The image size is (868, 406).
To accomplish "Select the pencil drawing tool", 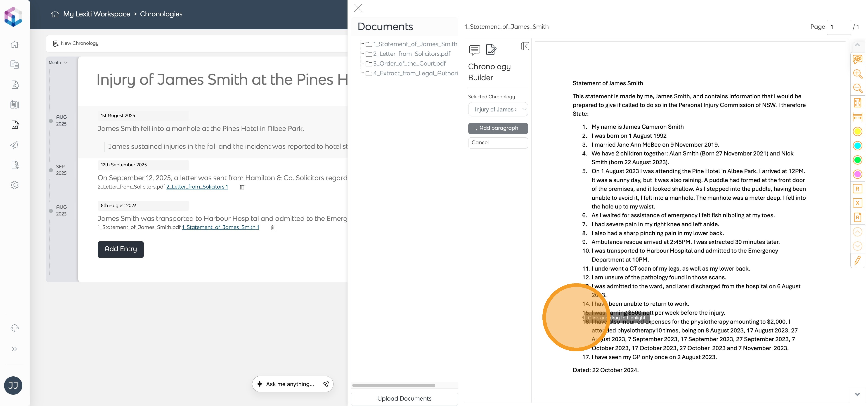I will tap(857, 260).
